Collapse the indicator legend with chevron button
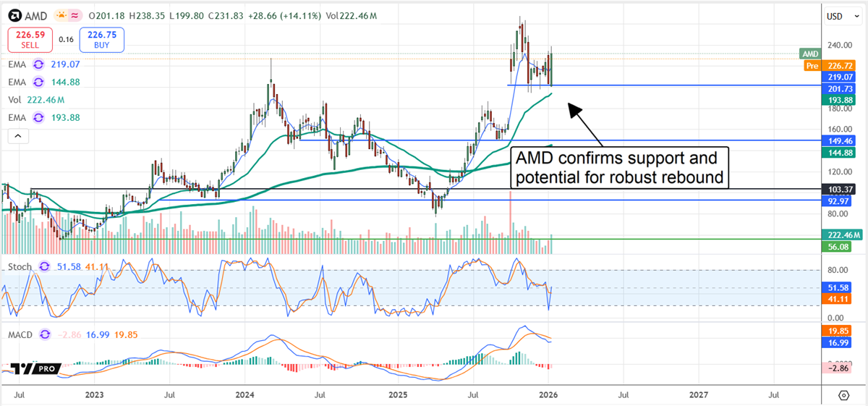 18,135
